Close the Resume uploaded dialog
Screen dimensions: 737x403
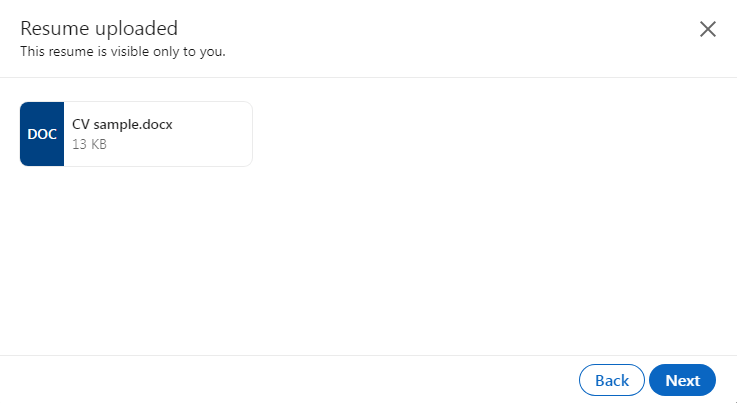(x=708, y=29)
